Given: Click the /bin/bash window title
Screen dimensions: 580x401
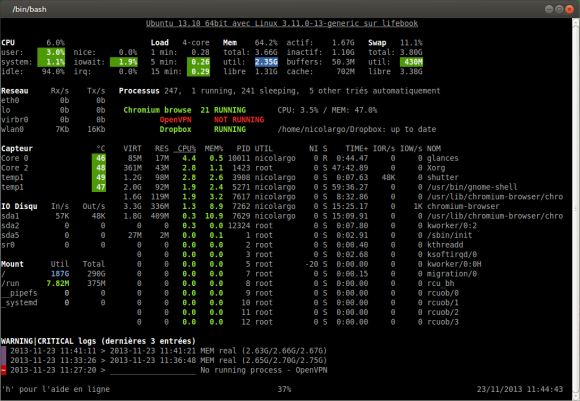Looking at the screenshot, I should coord(30,9).
